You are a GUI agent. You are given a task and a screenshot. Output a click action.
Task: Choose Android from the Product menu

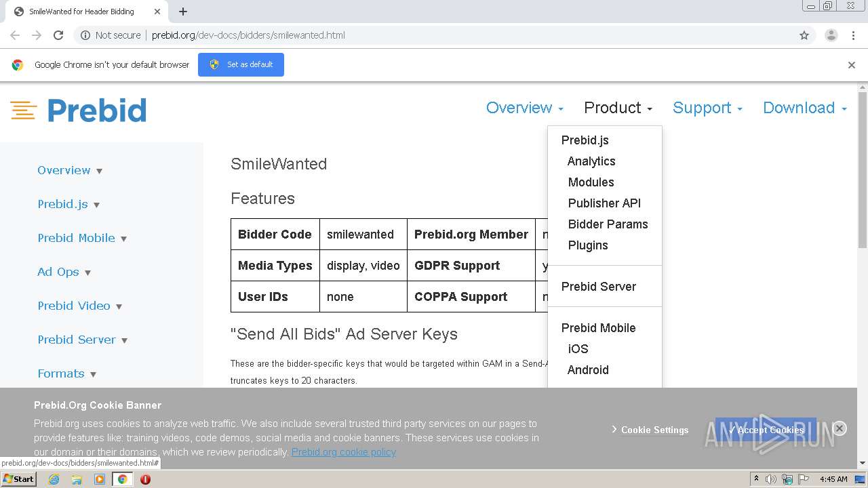588,370
